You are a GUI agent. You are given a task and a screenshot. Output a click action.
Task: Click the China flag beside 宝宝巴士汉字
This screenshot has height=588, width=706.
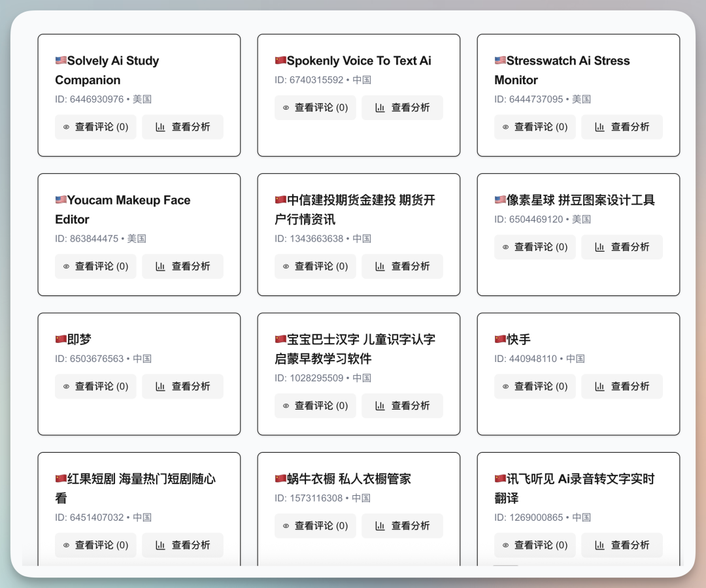coord(280,339)
